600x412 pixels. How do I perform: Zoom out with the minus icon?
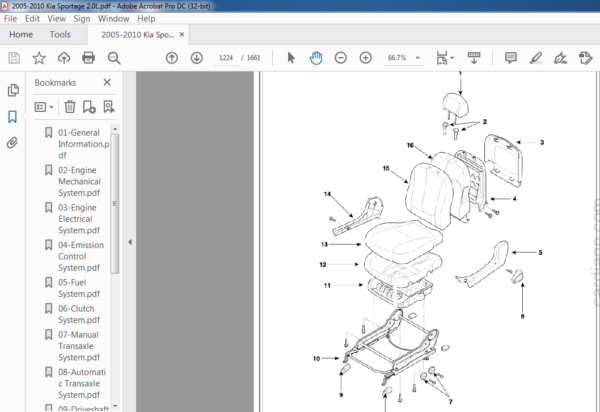[341, 58]
